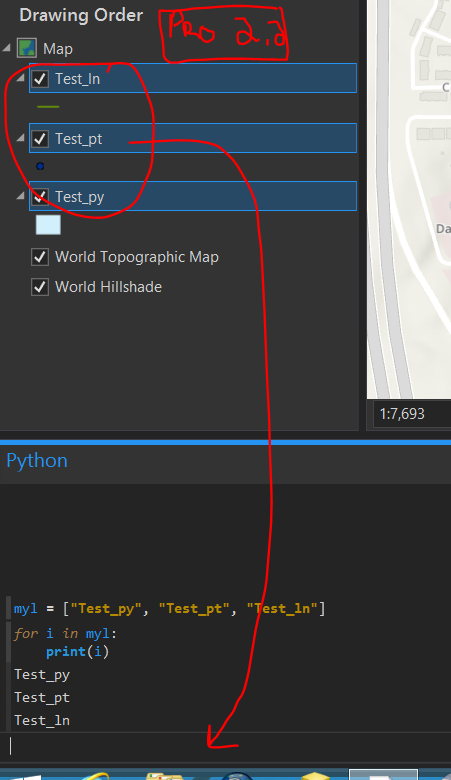The image size is (451, 780).
Task: Click the Map icon in Contents pane
Action: 27,48
